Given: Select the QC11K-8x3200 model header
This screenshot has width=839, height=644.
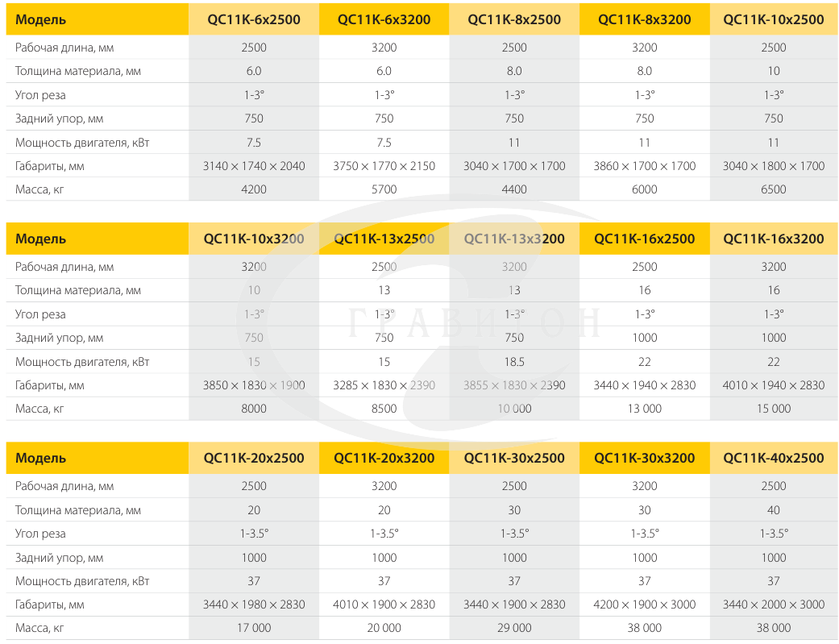Looking at the screenshot, I should pos(644,20).
